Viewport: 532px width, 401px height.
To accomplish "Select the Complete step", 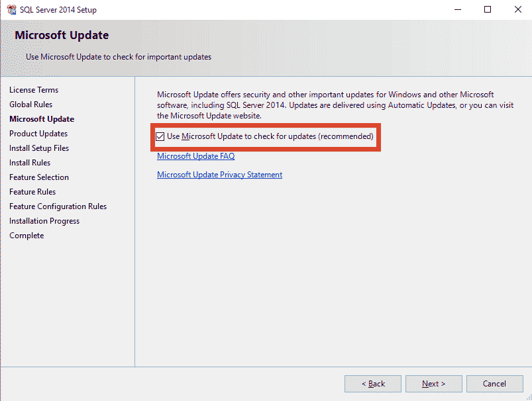I will click(x=27, y=235).
